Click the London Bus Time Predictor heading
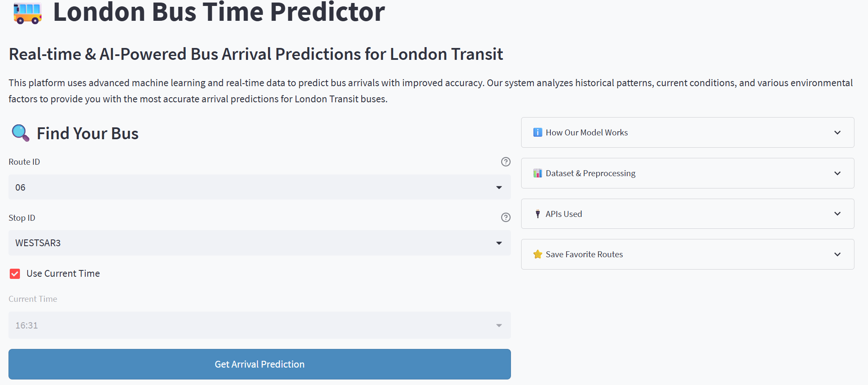 coord(219,12)
